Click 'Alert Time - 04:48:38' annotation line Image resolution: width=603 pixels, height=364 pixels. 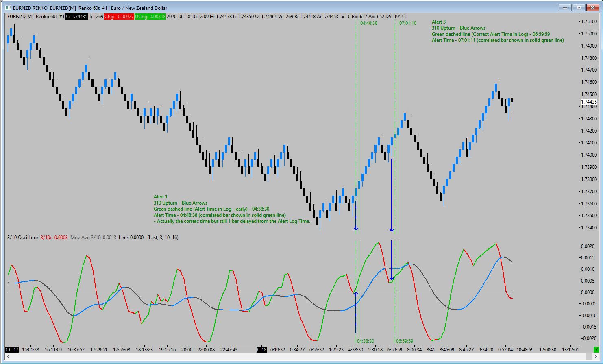220,215
